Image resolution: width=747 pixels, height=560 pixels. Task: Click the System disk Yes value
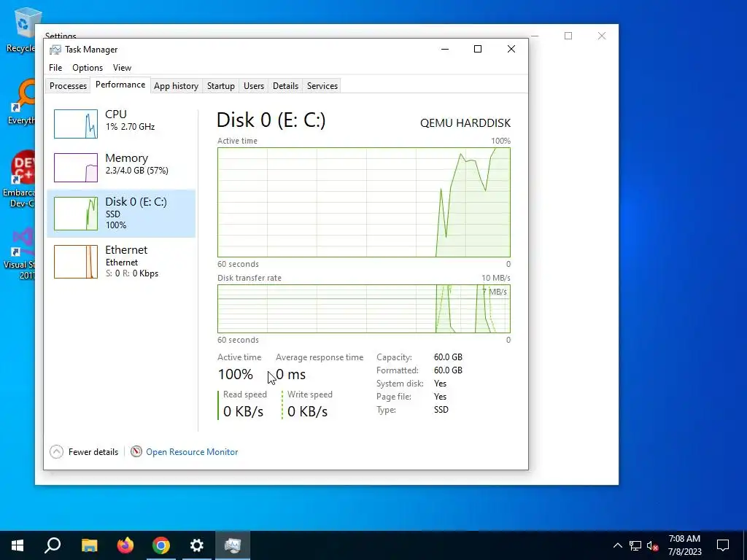[x=440, y=384]
